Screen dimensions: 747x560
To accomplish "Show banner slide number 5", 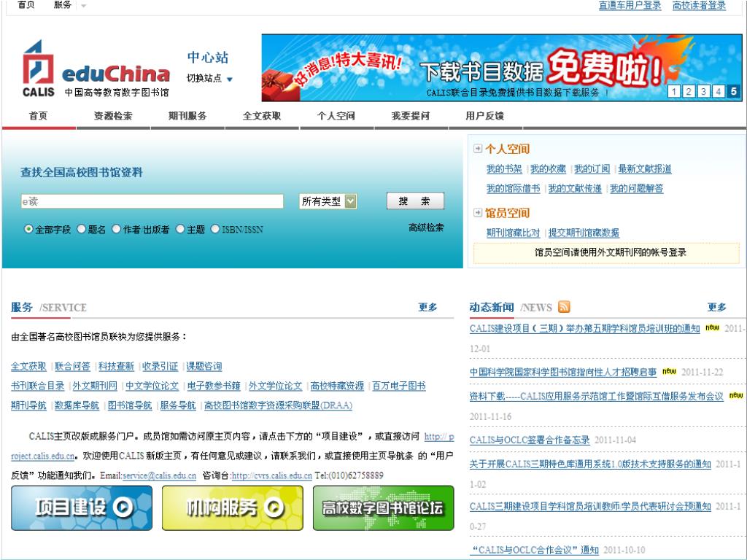I will click(734, 91).
